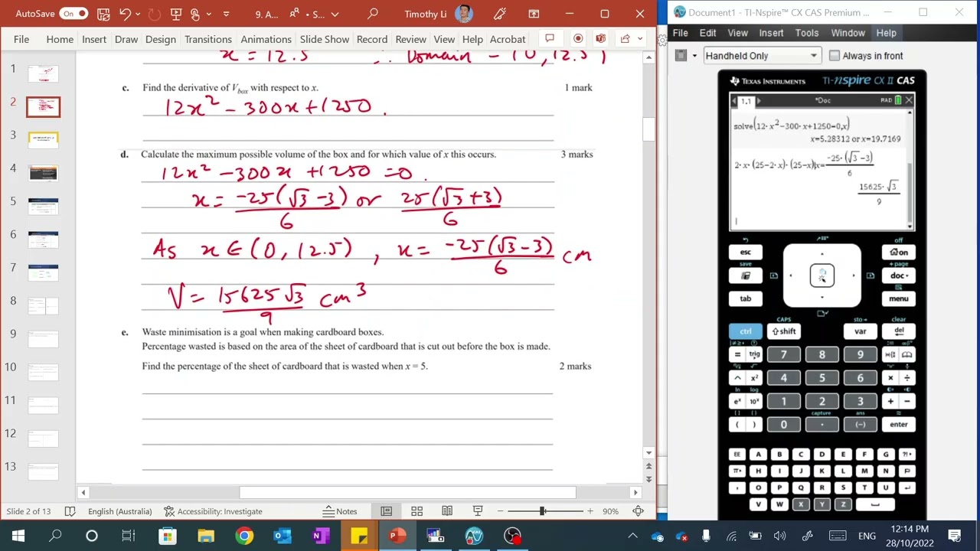Open the File tab in PowerPoint
This screenshot has height=551, width=980.
coord(21,39)
